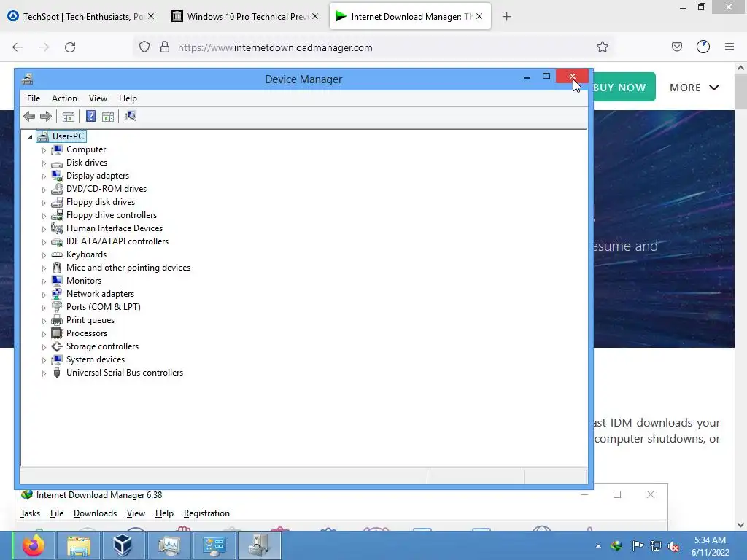Expand the Network adapters node
This screenshot has height=560, width=747.
coord(44,295)
